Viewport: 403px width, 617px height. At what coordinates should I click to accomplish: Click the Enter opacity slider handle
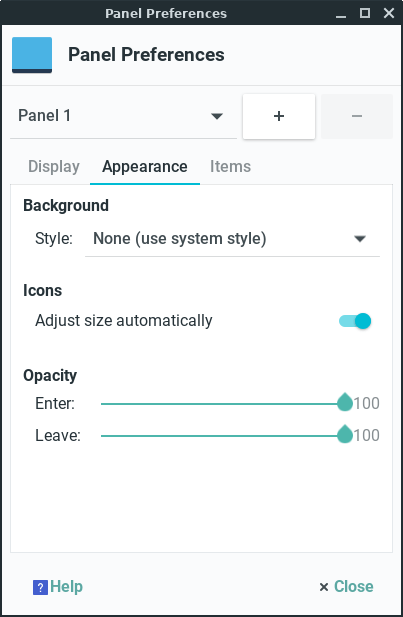345,402
